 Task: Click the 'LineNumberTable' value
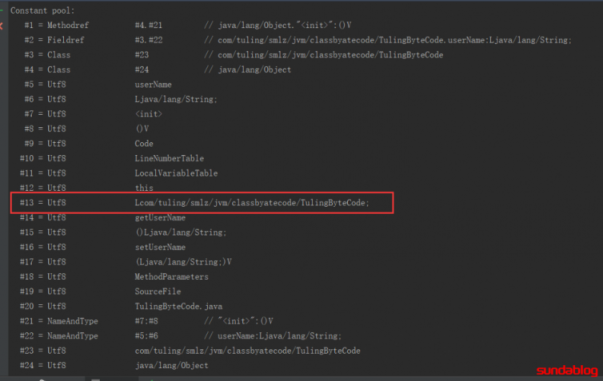click(169, 158)
